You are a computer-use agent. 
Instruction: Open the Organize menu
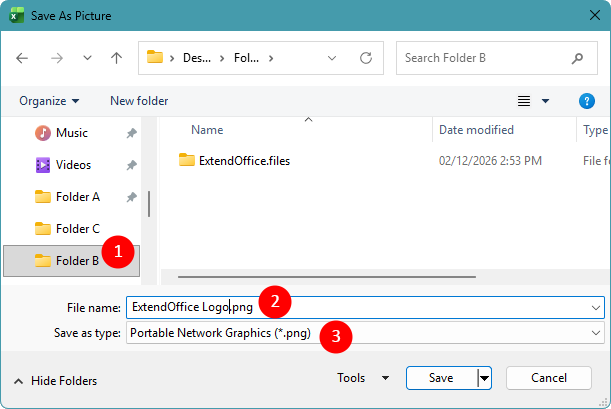click(49, 101)
